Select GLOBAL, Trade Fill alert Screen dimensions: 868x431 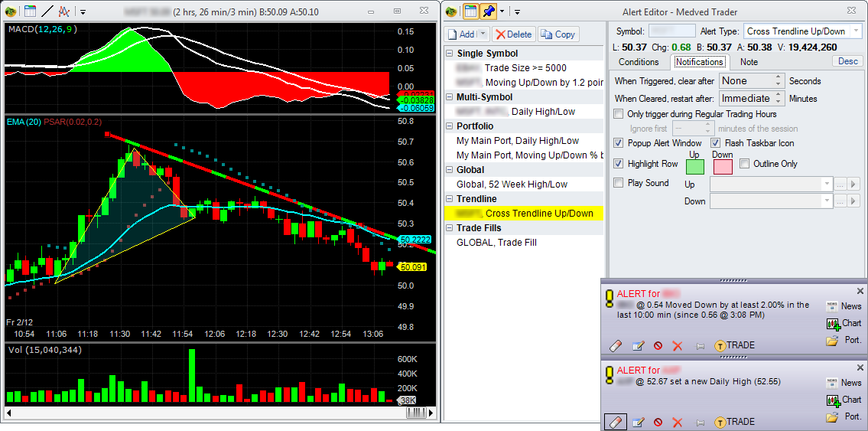click(x=524, y=242)
